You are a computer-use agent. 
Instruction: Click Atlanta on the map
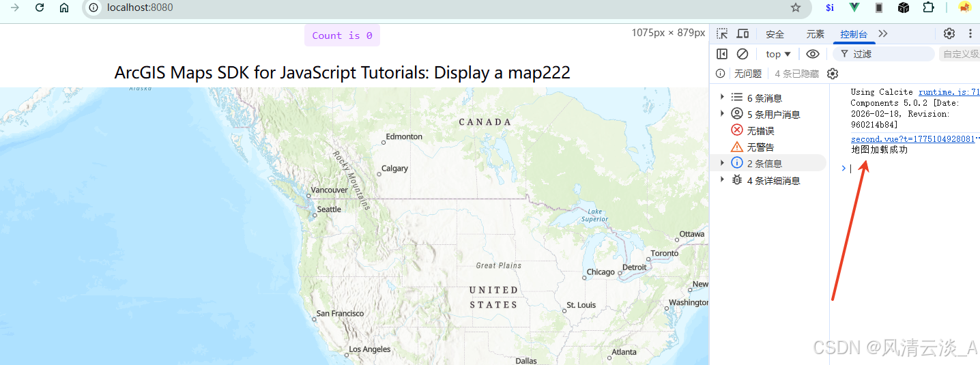[x=624, y=352]
